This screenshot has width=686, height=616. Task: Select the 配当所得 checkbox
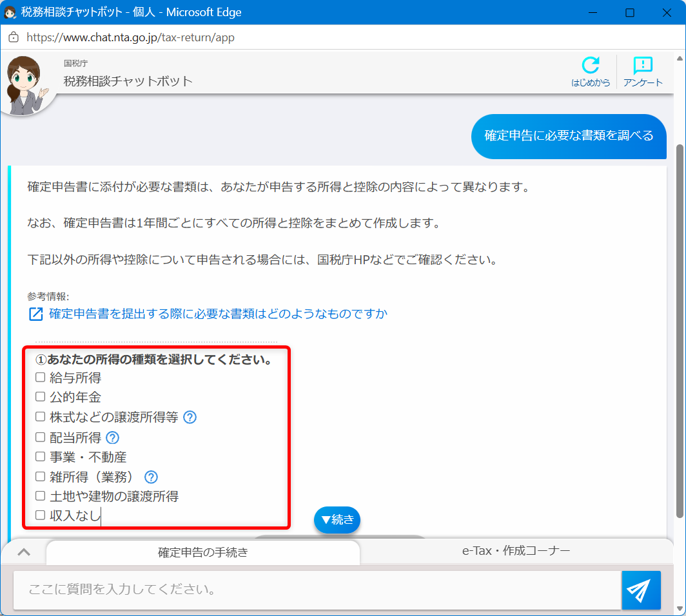click(40, 437)
